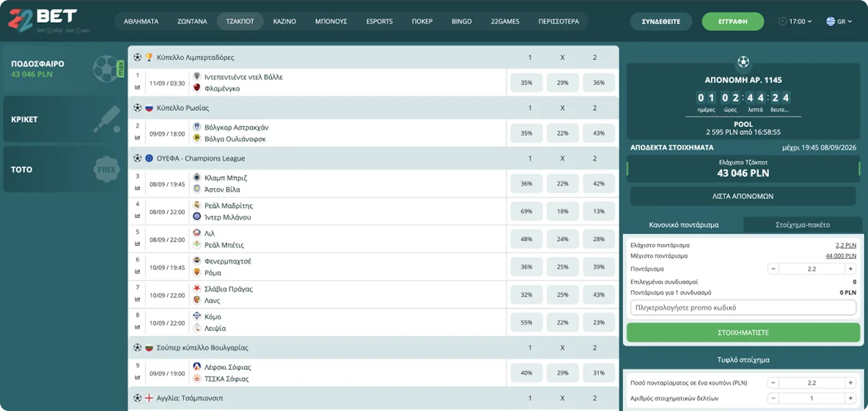Viewport: 868px width, 411px height.
Task: Click the green ΣΤΟΙΧΗΜΑΤΙΣΤΕ button
Action: (x=743, y=333)
